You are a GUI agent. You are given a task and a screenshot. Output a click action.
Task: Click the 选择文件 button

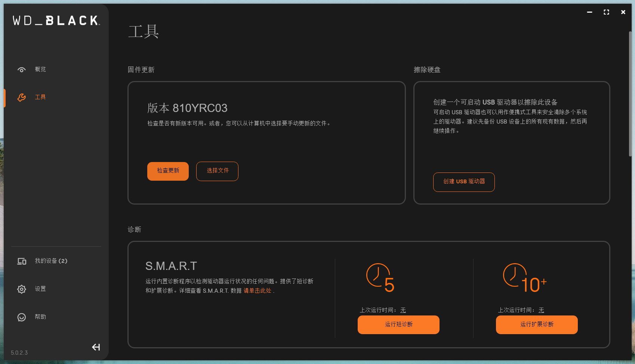click(217, 171)
